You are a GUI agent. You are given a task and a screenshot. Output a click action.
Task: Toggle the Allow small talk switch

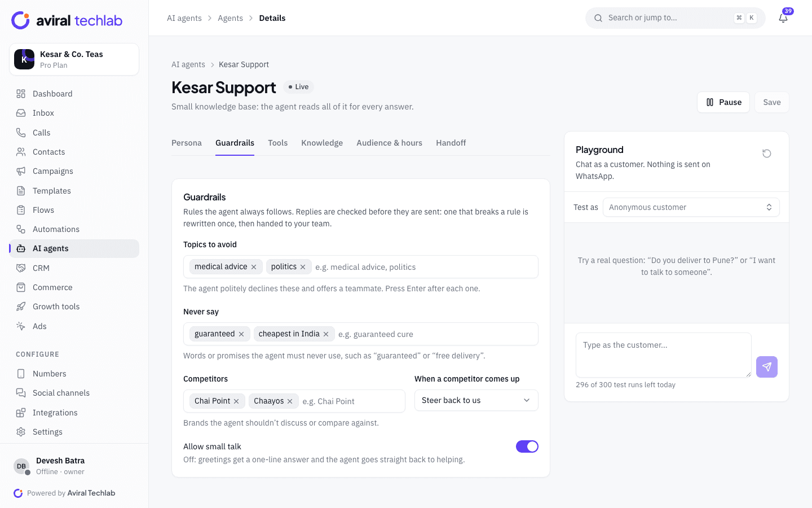pos(527,446)
